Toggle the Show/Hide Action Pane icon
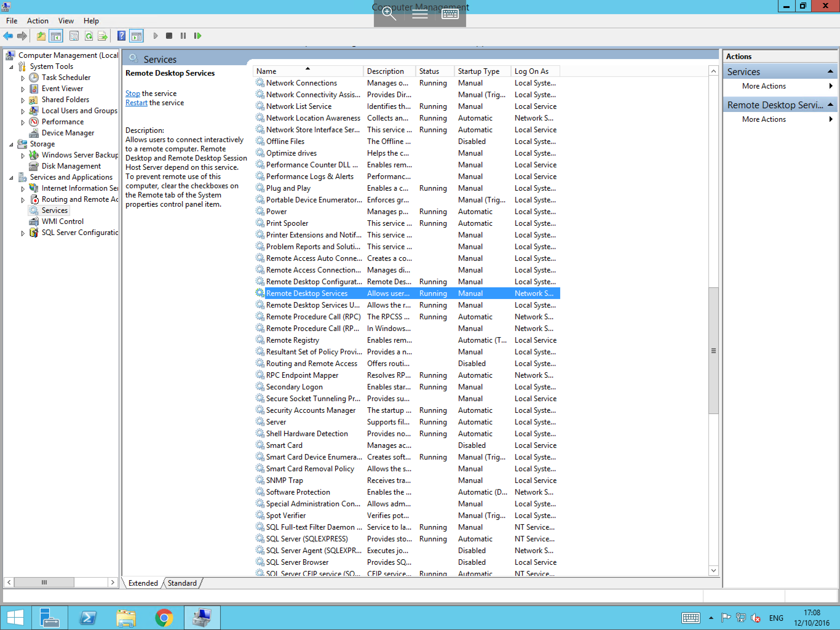Screen dimensions: 840x630 coord(136,36)
